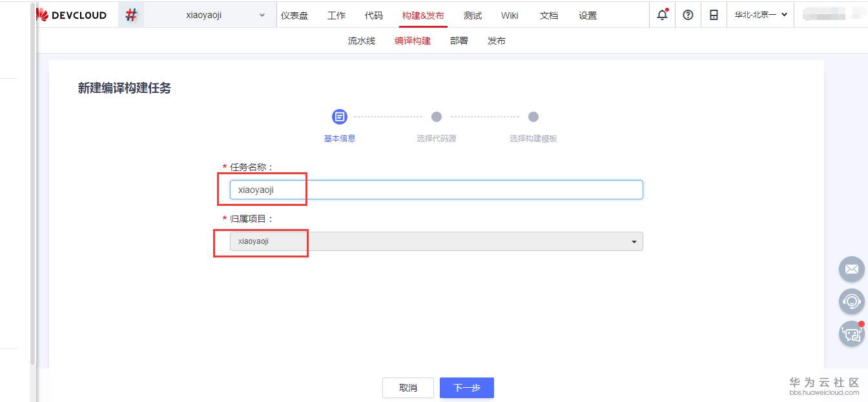The height and width of the screenshot is (402, 868).
Task: Open the mobile app icon in top bar
Action: click(714, 14)
